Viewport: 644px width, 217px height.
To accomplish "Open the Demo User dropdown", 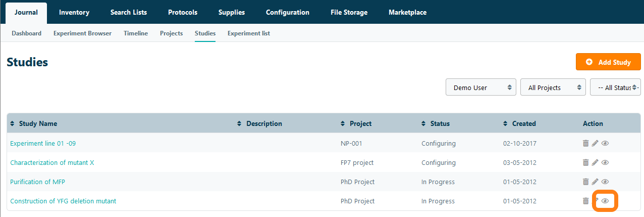I will pos(481,88).
